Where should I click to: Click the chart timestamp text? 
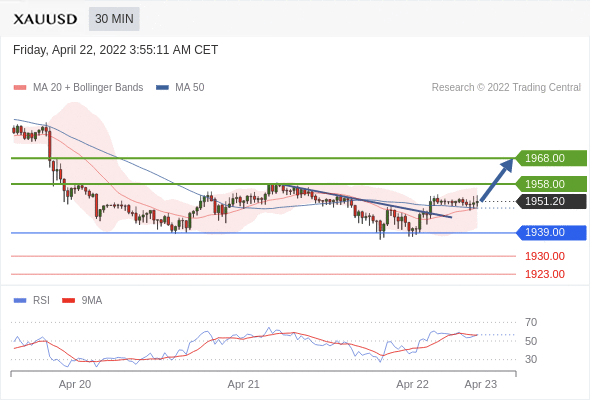tap(116, 50)
